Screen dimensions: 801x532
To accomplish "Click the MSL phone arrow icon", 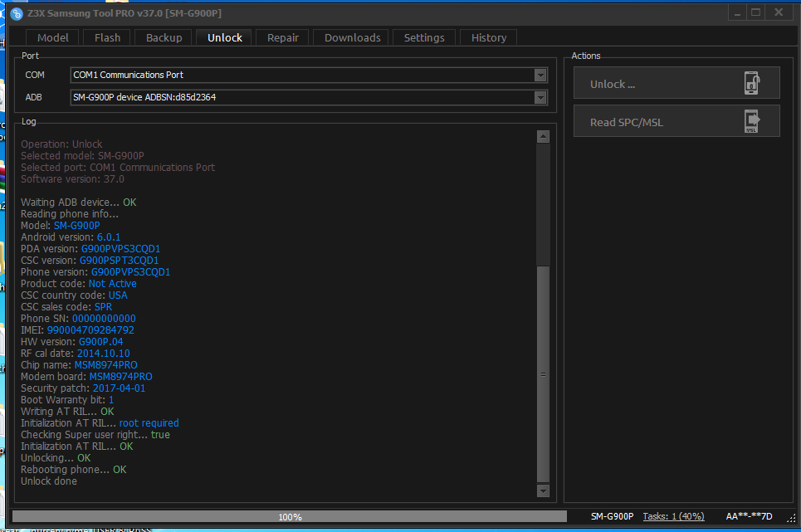I will pos(751,121).
